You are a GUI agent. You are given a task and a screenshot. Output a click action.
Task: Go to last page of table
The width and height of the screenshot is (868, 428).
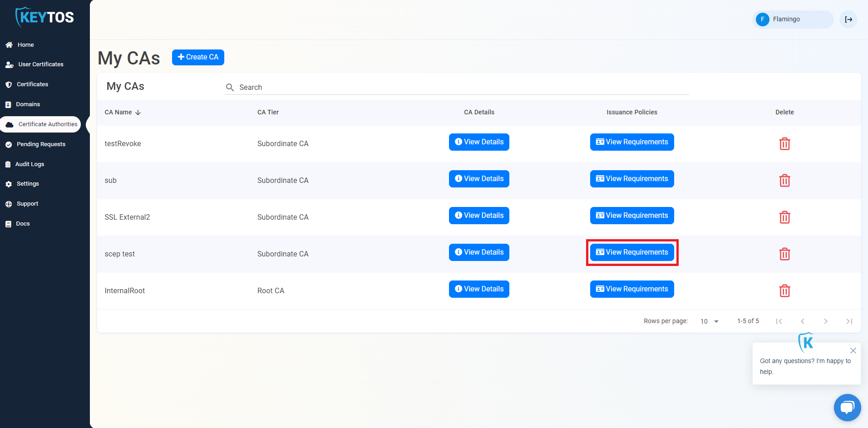click(x=849, y=321)
